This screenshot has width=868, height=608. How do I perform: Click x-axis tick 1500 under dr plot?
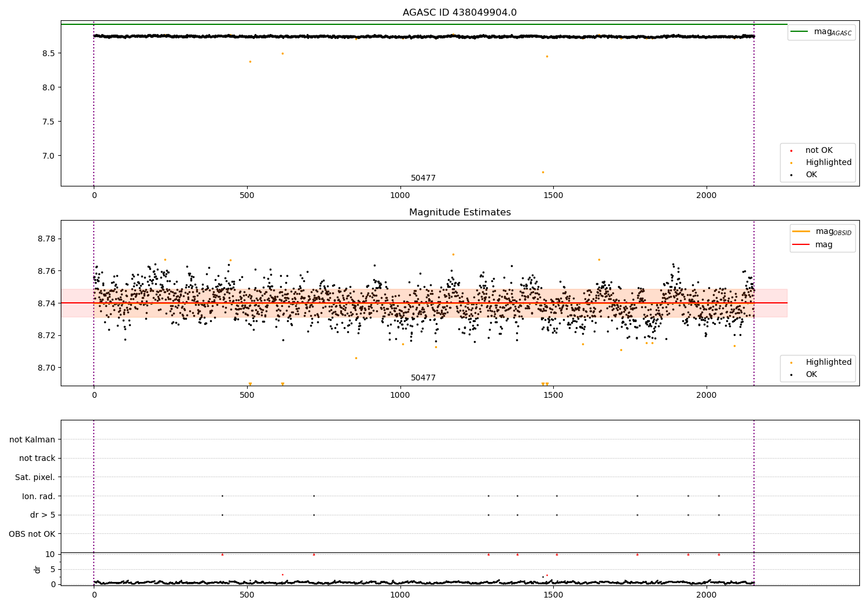(x=553, y=595)
